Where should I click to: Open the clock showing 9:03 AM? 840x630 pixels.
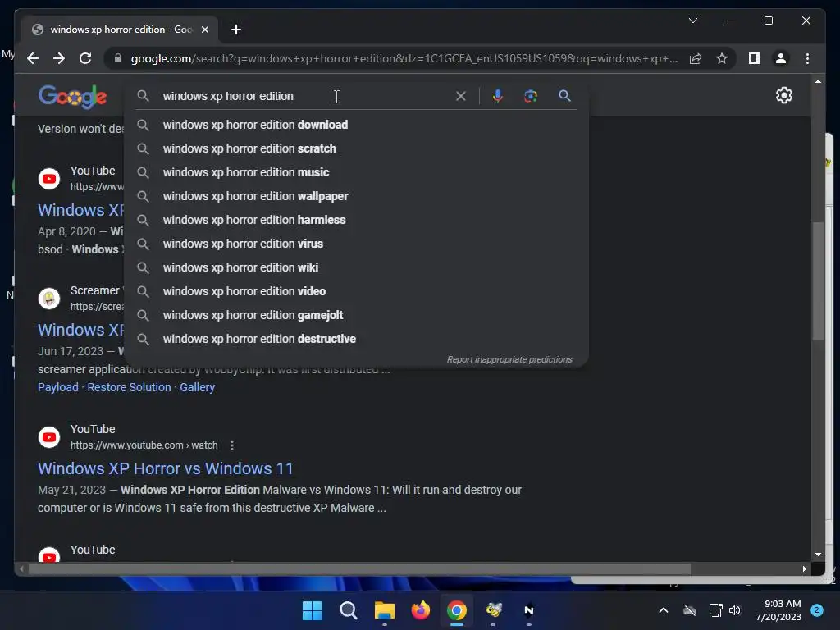click(x=778, y=610)
